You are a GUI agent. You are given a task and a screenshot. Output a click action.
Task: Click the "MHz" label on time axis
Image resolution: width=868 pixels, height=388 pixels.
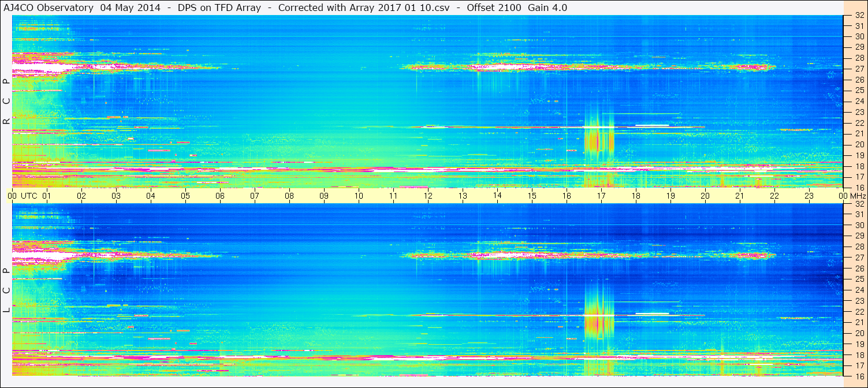tap(858, 196)
